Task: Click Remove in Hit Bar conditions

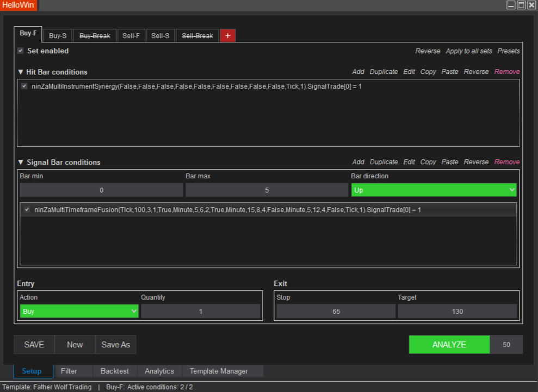Action: pyautogui.click(x=506, y=72)
